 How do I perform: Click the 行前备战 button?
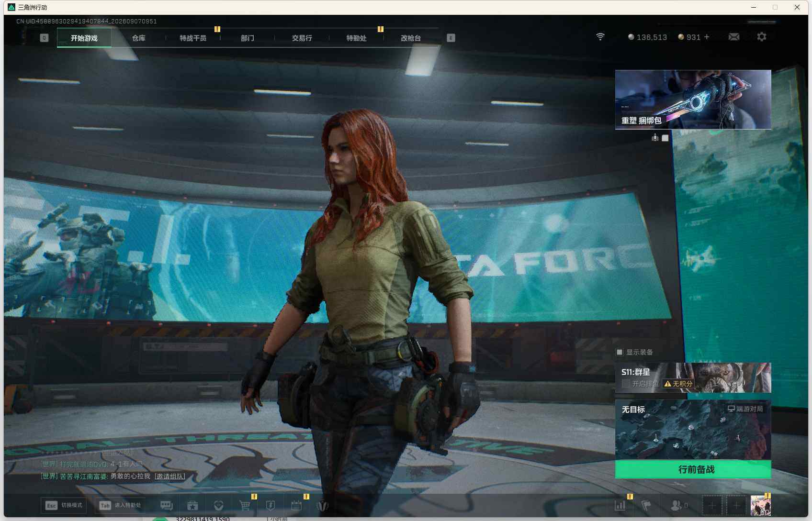tap(693, 469)
